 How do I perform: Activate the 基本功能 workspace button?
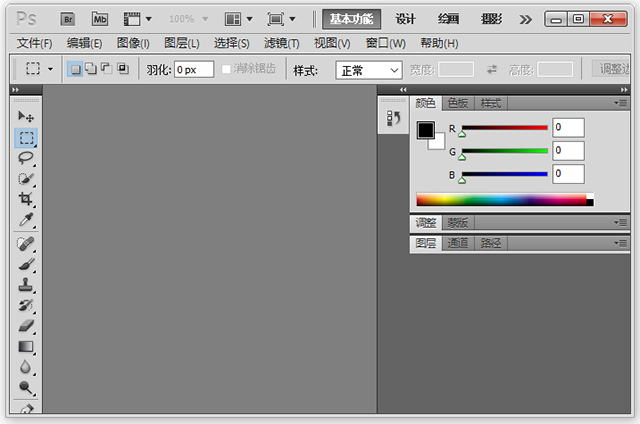coord(351,19)
